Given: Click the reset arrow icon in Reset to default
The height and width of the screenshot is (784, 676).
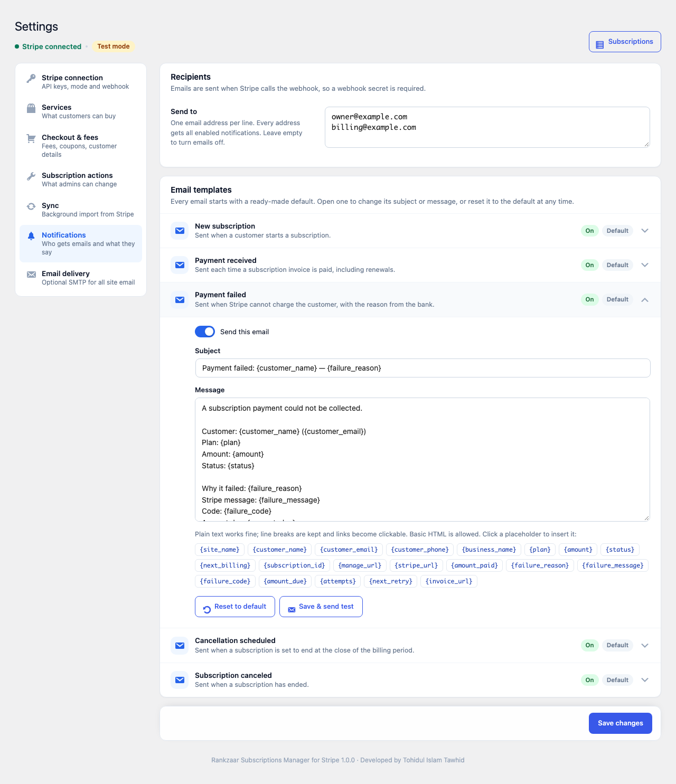Looking at the screenshot, I should 207,609.
